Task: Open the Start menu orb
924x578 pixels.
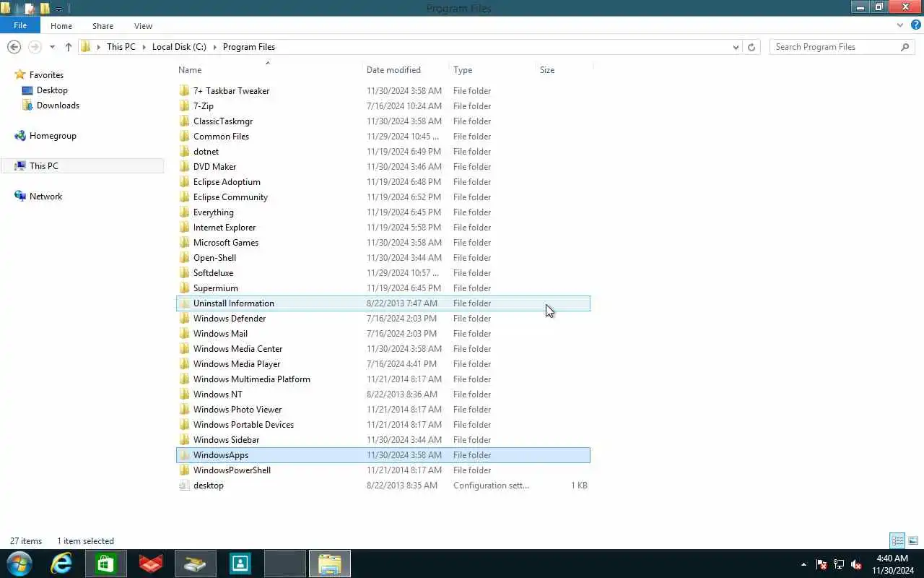Action: 19,564
